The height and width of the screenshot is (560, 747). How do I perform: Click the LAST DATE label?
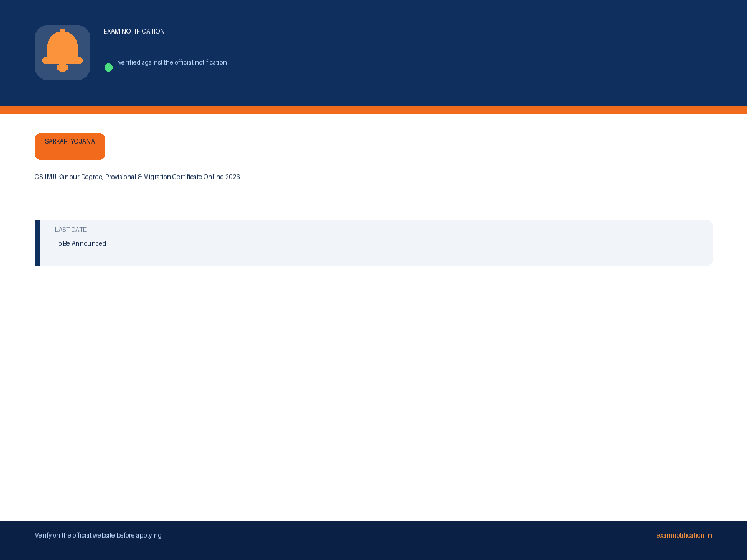point(70,230)
